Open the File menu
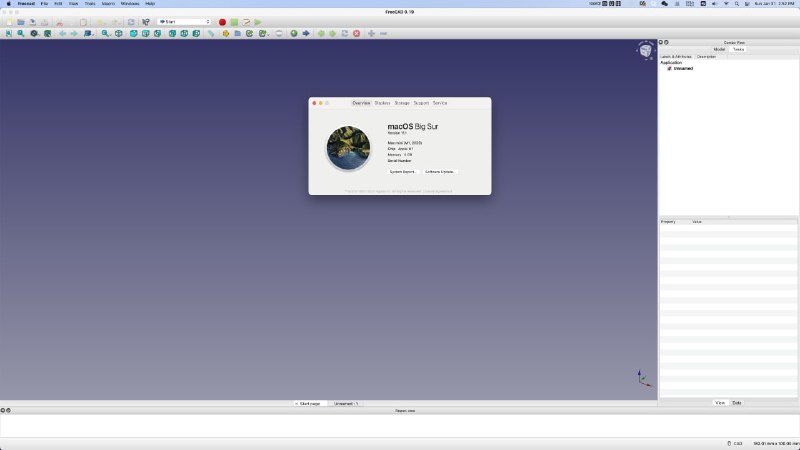 pyautogui.click(x=44, y=4)
